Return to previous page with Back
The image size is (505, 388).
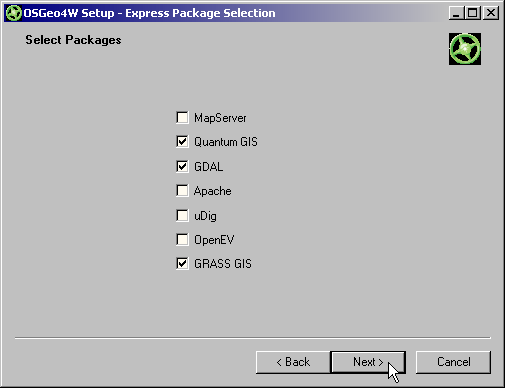click(x=293, y=362)
